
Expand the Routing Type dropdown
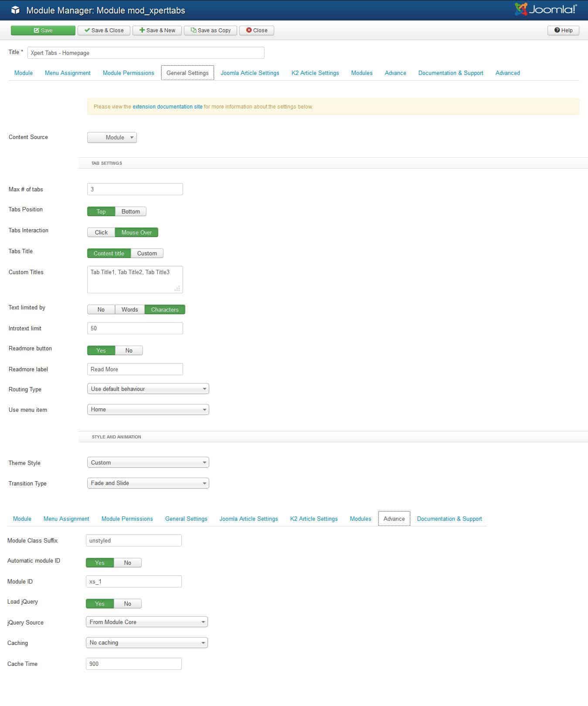148,389
